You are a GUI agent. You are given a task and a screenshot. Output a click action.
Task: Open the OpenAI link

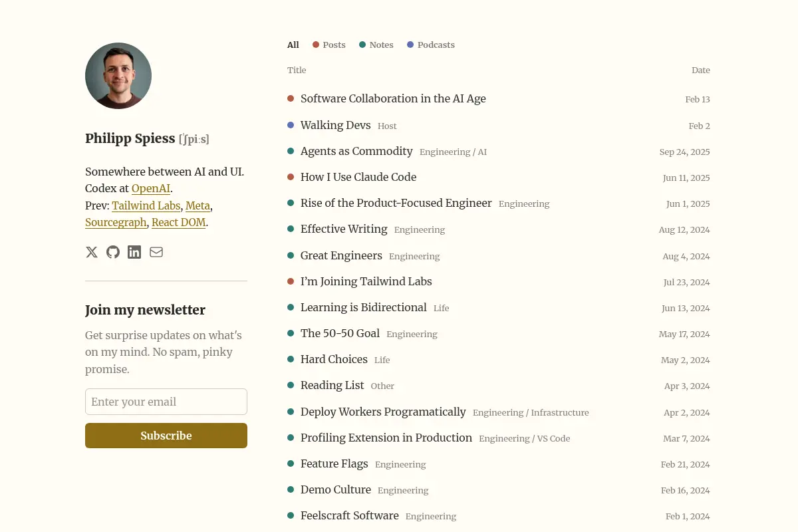(x=151, y=189)
